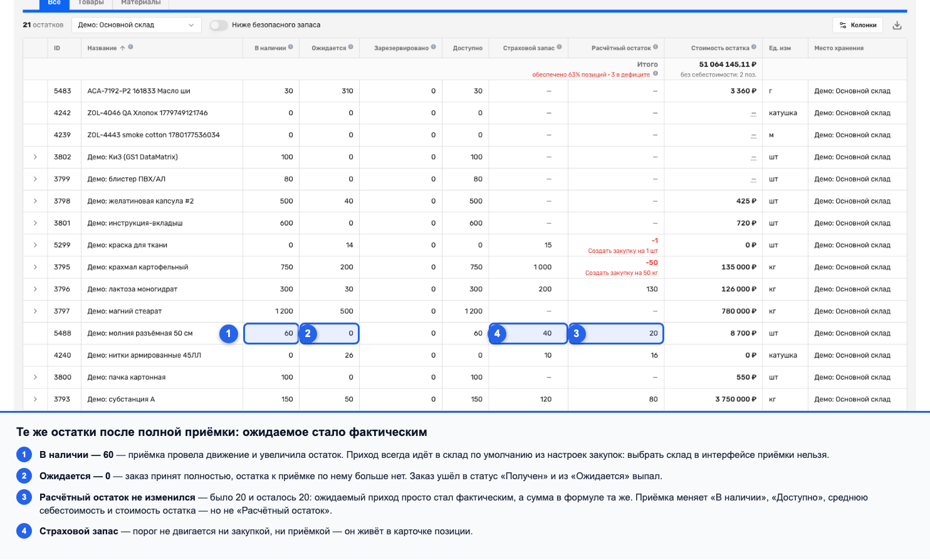Screen dimensions: 930x560
Task: Click info icon beside Ожидается header
Action: pyautogui.click(x=351, y=47)
